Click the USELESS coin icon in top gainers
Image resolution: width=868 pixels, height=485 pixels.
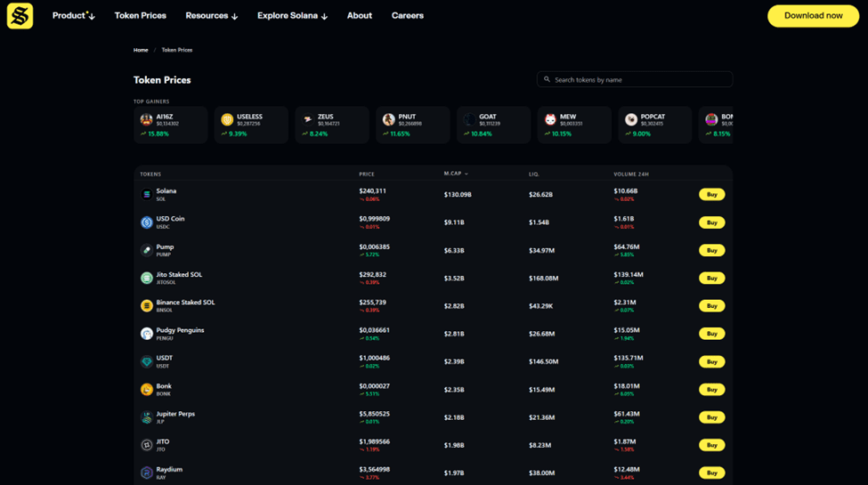click(227, 119)
